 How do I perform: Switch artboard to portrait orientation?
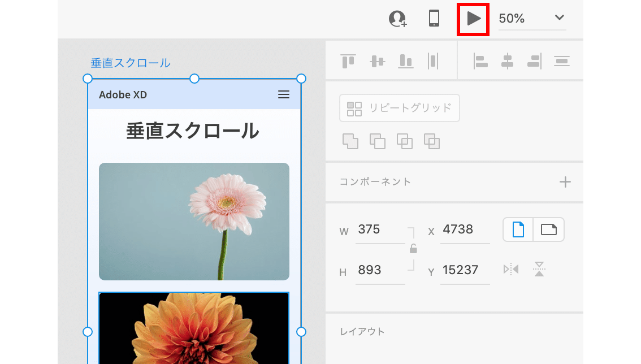tap(518, 229)
